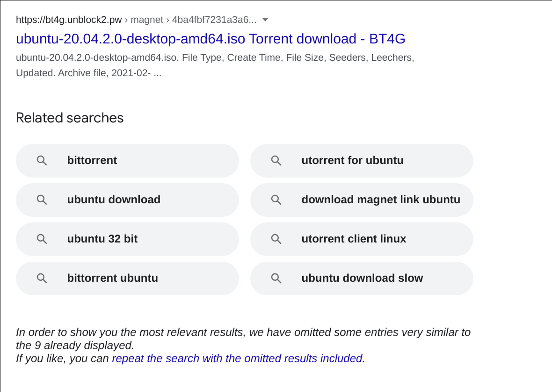Search 'download magnet link ubuntu' suggestion
Image resolution: width=552 pixels, height=392 pixels.
tap(362, 200)
